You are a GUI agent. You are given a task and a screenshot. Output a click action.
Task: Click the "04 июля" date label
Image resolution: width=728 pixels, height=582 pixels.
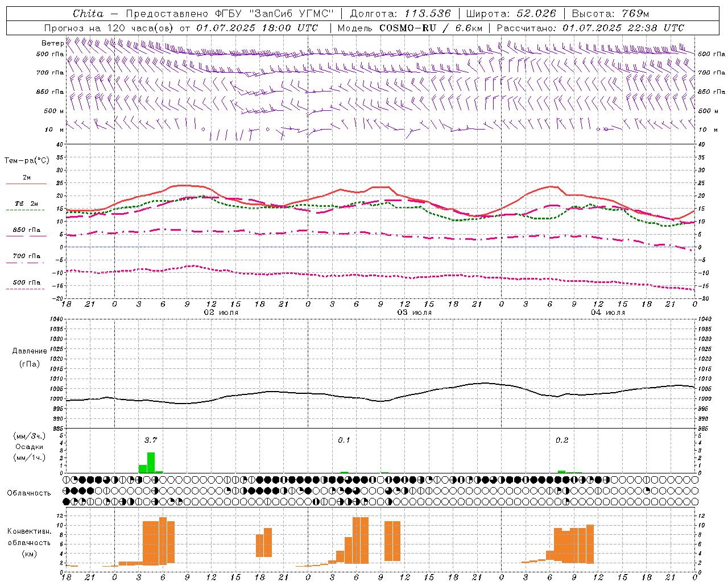608,313
